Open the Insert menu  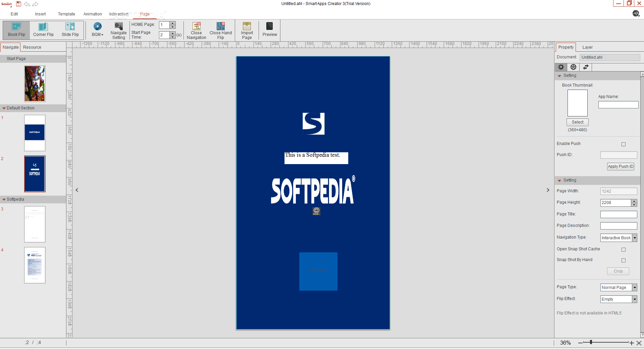(40, 14)
